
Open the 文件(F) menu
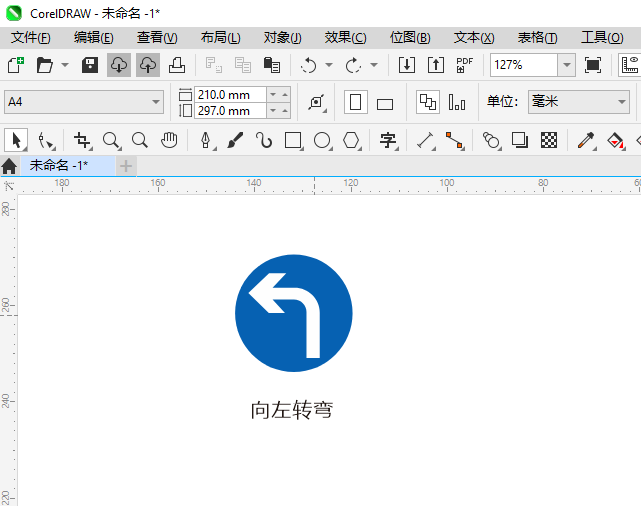[x=31, y=38]
